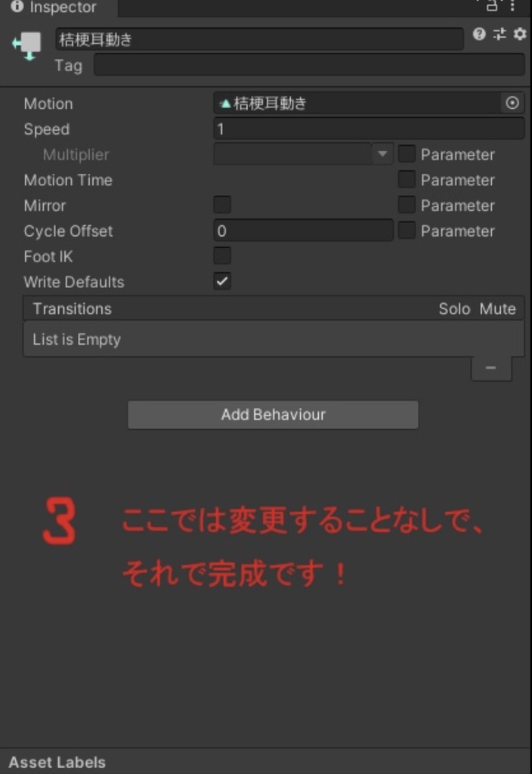Click the Motion label
532x774 pixels.
click(x=48, y=104)
